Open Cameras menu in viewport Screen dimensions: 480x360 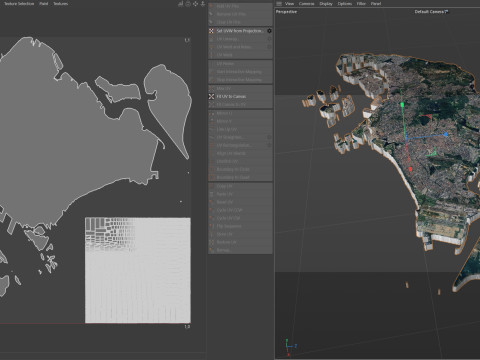tap(306, 4)
